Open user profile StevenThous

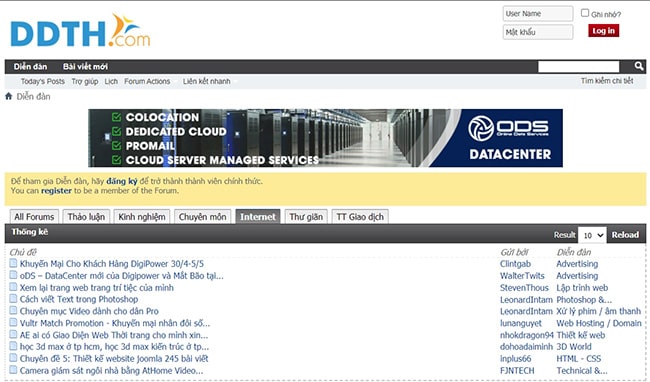tap(524, 288)
